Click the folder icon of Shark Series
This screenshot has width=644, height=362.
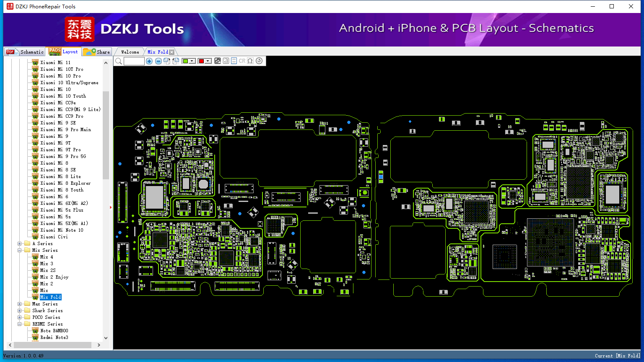(x=27, y=310)
